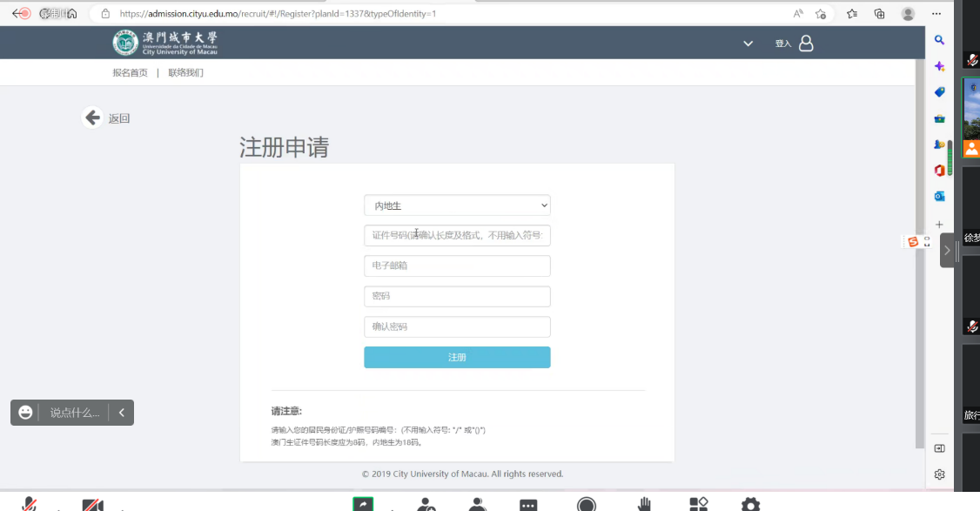
Task: Click the browser address bar URL
Action: [279, 14]
